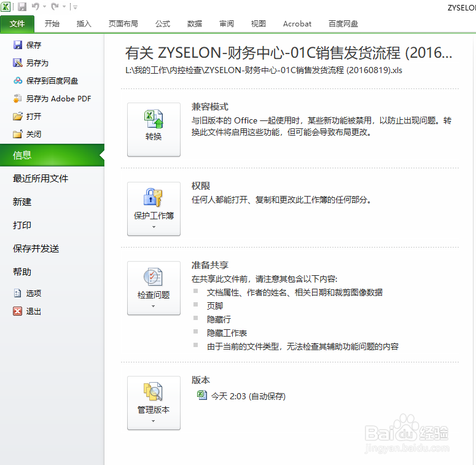Click the 保存 label in sidebar
476x465 pixels.
click(x=34, y=45)
